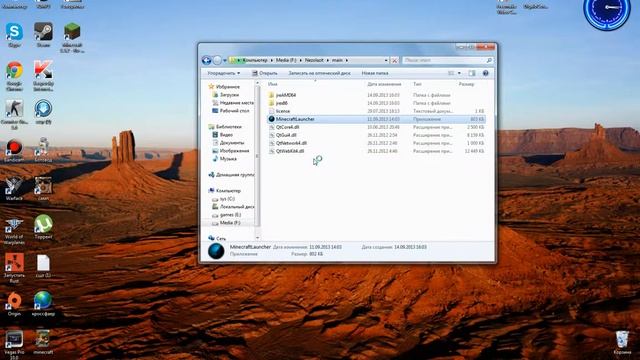The image size is (640, 360).
Task: Click the search magnifier icon
Action: pyautogui.click(x=489, y=60)
